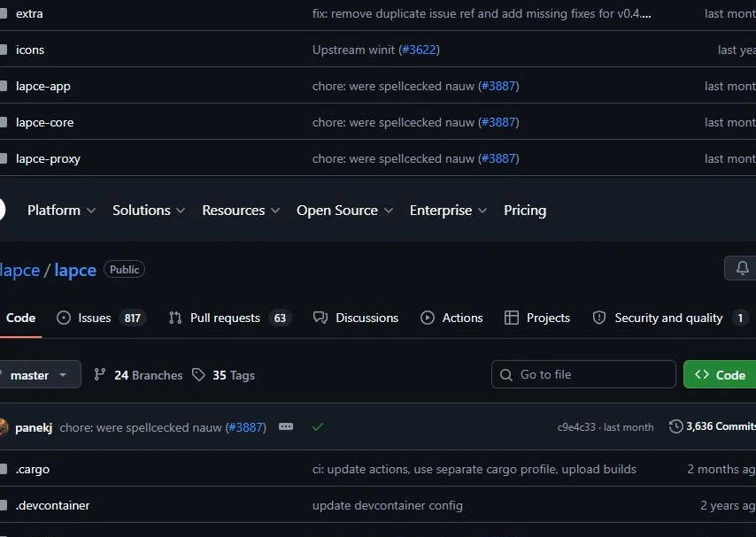Click the Discussions speech bubble icon
Viewport: 756px width, 537px height.
click(x=320, y=318)
